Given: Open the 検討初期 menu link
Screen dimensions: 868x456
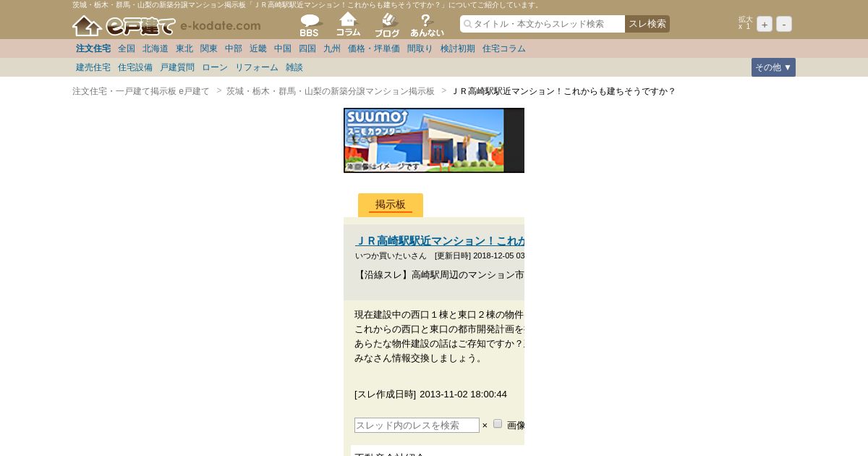Looking at the screenshot, I should pos(458,48).
